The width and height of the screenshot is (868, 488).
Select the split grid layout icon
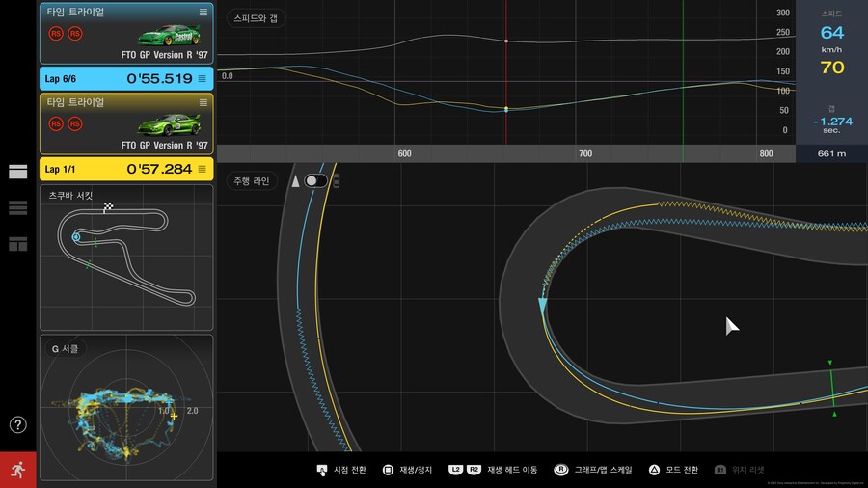click(x=18, y=244)
